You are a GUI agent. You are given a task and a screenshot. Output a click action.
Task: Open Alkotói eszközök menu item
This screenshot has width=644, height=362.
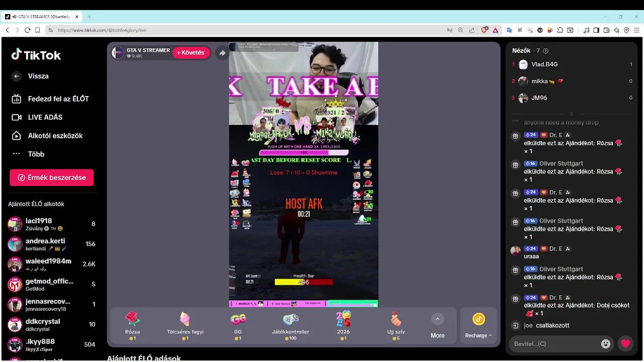pyautogui.click(x=47, y=136)
